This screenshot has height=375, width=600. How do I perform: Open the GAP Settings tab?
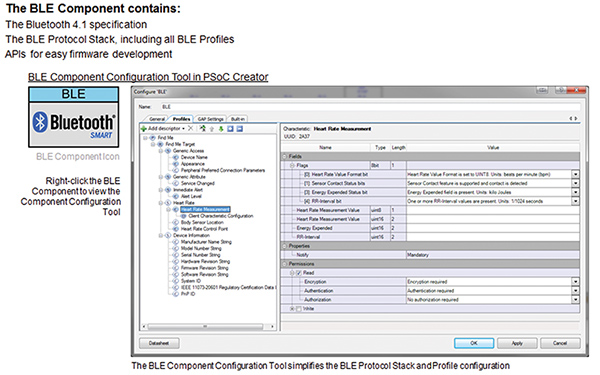(x=210, y=119)
